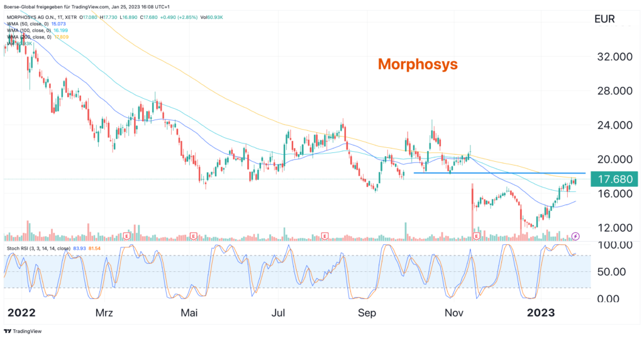
Task: Select the Stoch RSI indicator legend
Action: coord(38,249)
